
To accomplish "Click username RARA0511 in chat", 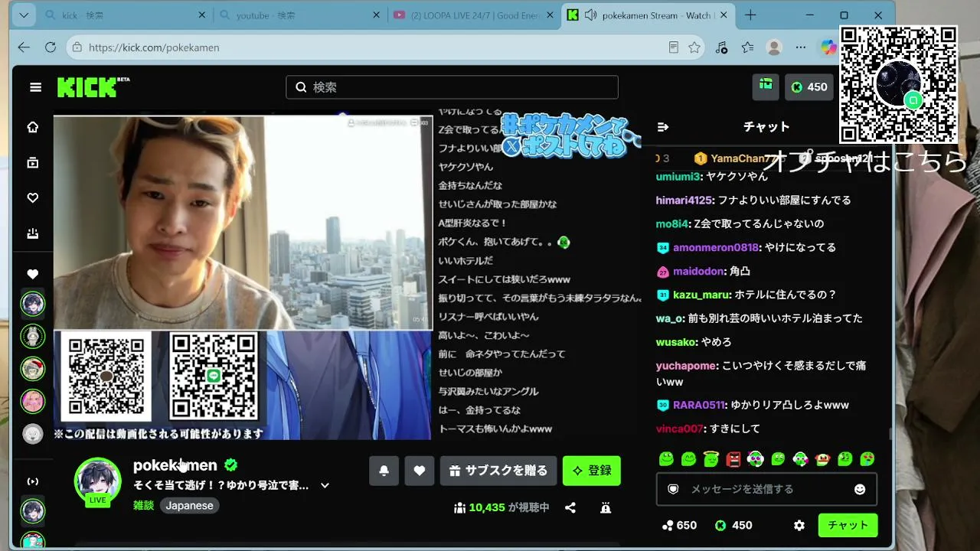I will pyautogui.click(x=699, y=405).
